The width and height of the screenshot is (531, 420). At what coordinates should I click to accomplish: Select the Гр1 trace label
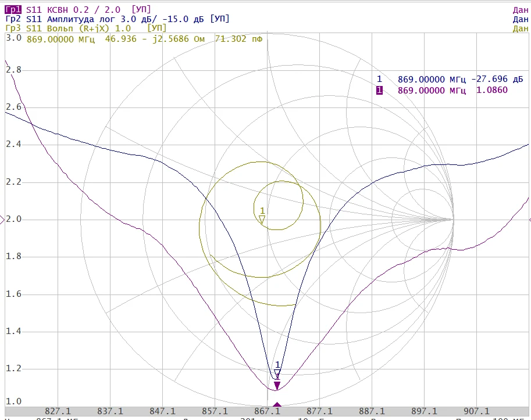point(12,10)
